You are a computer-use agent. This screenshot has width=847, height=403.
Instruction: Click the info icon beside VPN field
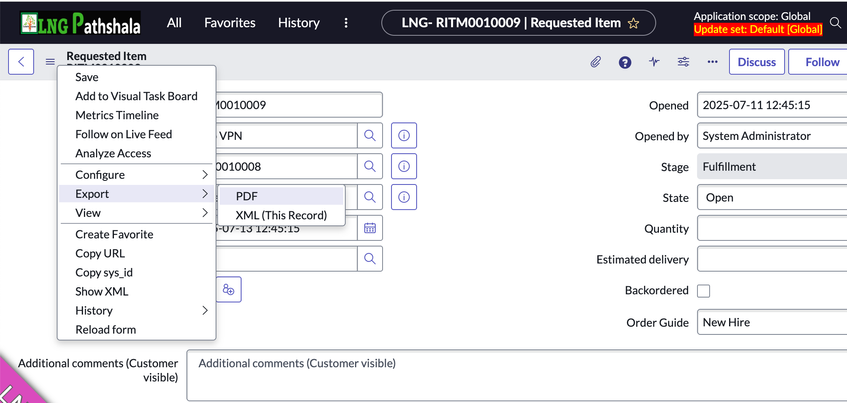[404, 136]
